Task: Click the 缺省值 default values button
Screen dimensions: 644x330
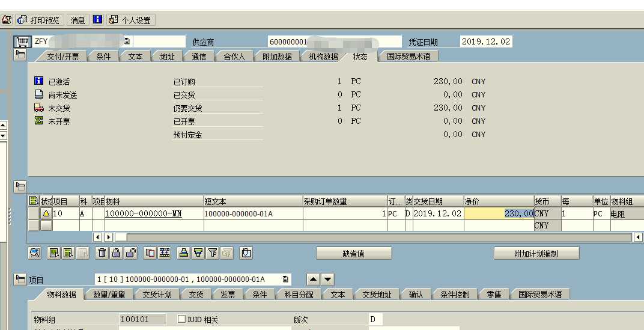Action: [354, 254]
